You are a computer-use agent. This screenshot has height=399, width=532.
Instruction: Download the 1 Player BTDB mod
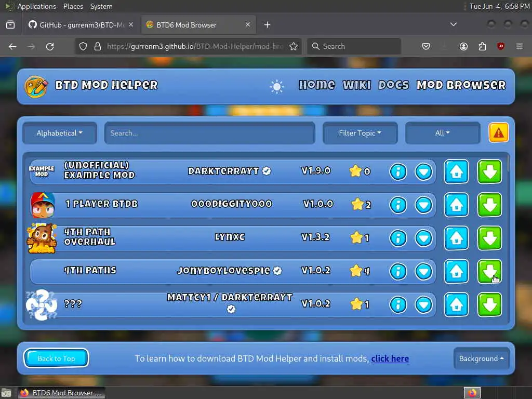click(x=489, y=205)
